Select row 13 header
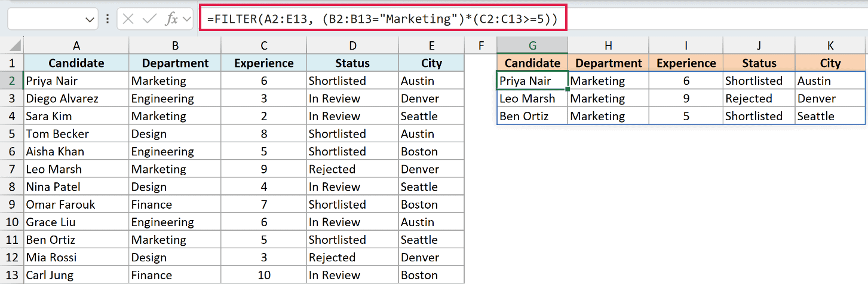Viewport: 868px width, 284px height. [12, 275]
